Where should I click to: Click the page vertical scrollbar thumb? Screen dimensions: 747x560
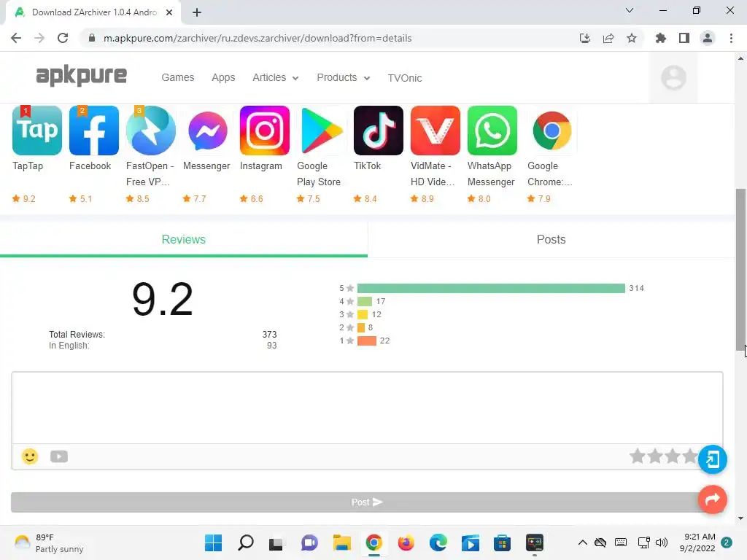[740, 268]
